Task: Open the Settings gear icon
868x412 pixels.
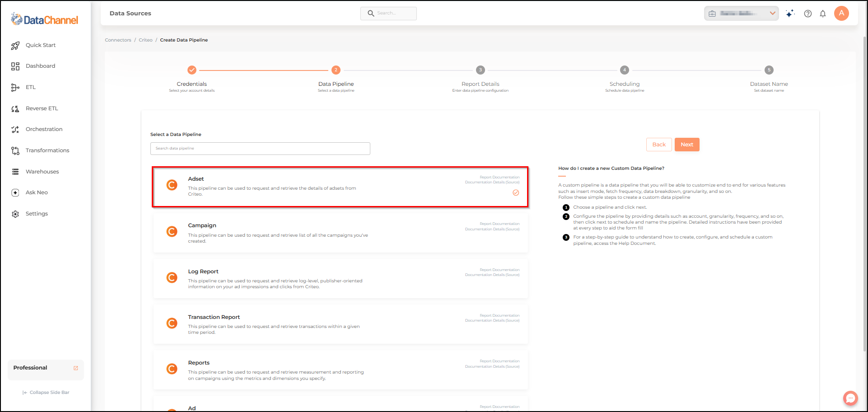Action: pyautogui.click(x=15, y=214)
